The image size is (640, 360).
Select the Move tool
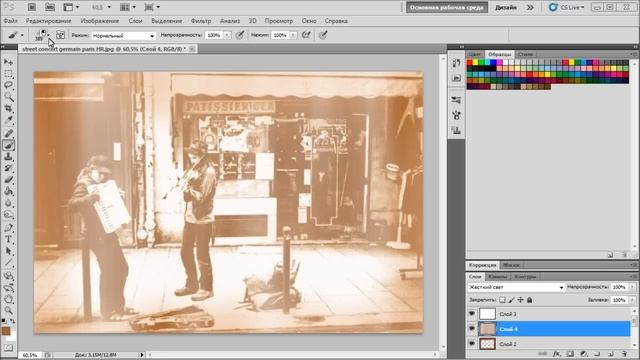coord(8,62)
